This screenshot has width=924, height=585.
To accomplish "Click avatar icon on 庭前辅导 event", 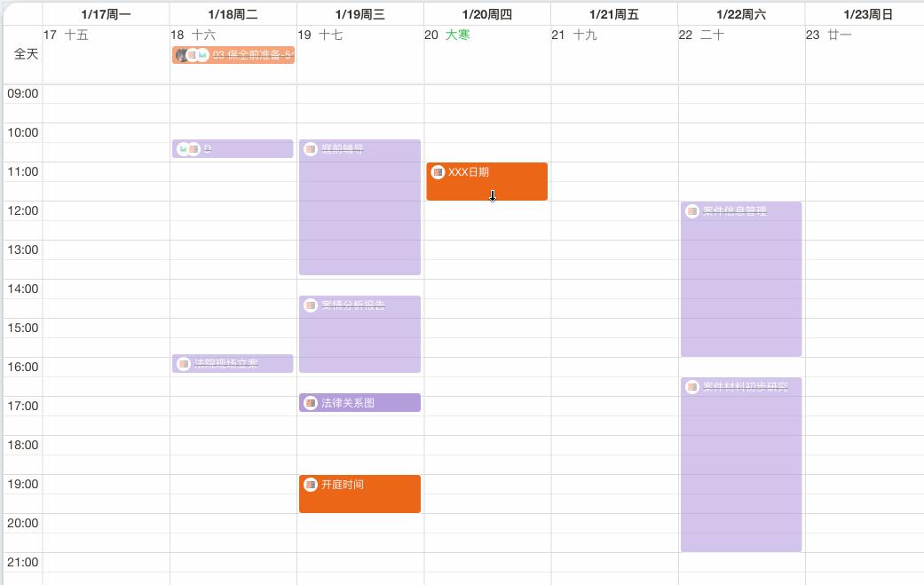I will [x=310, y=149].
